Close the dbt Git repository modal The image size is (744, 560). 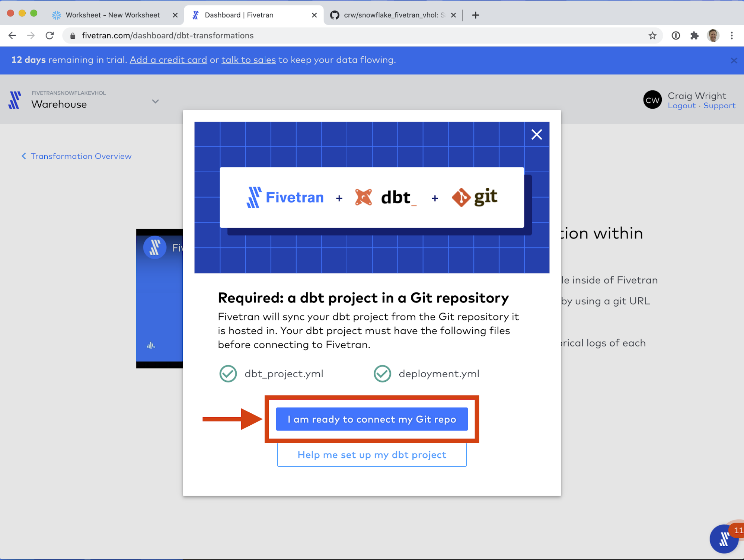point(536,134)
